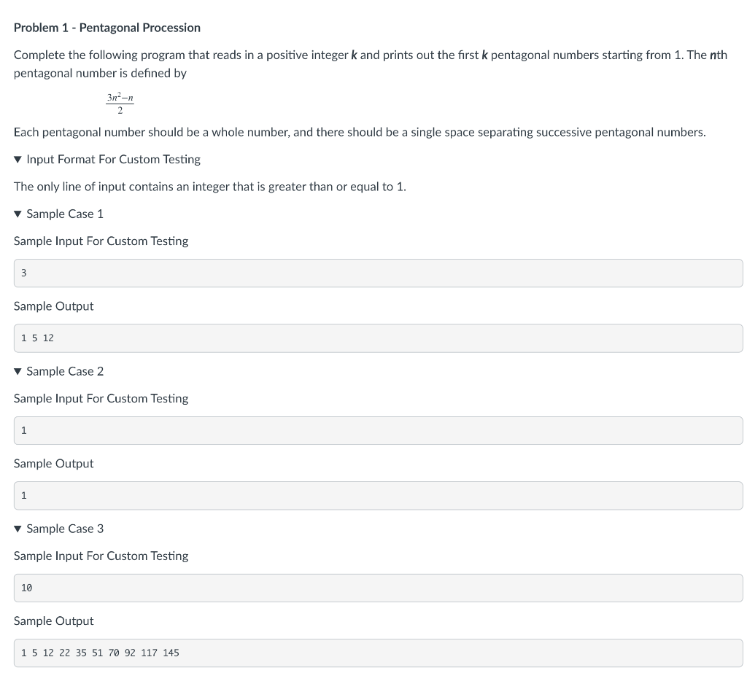Click the Sample Output heading under Case 3

click(x=53, y=621)
